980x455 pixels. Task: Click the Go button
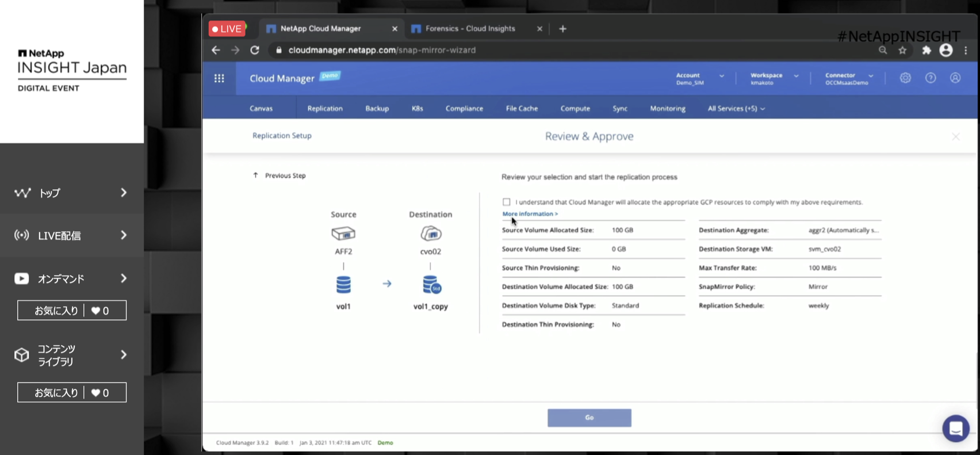tap(589, 418)
